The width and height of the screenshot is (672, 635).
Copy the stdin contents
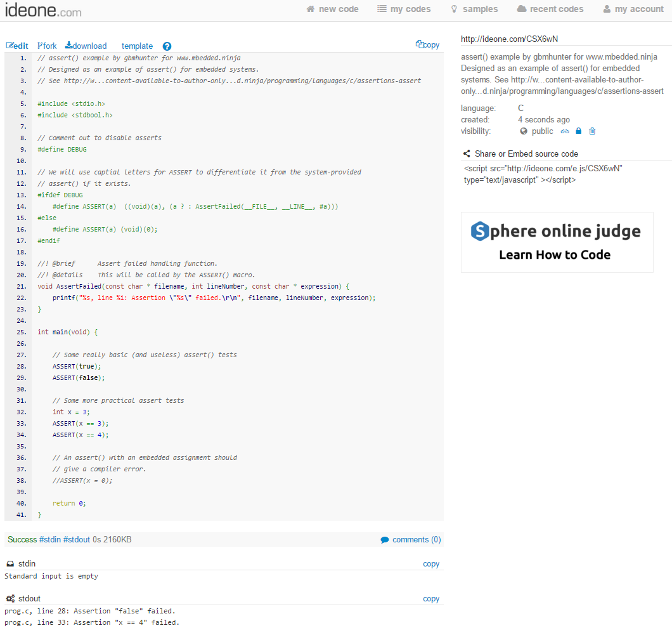click(431, 563)
